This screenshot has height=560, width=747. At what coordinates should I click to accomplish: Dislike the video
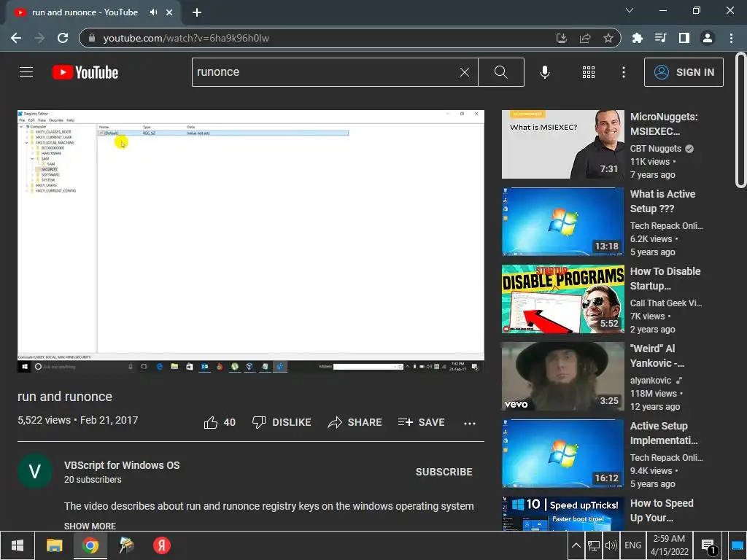pyautogui.click(x=282, y=422)
